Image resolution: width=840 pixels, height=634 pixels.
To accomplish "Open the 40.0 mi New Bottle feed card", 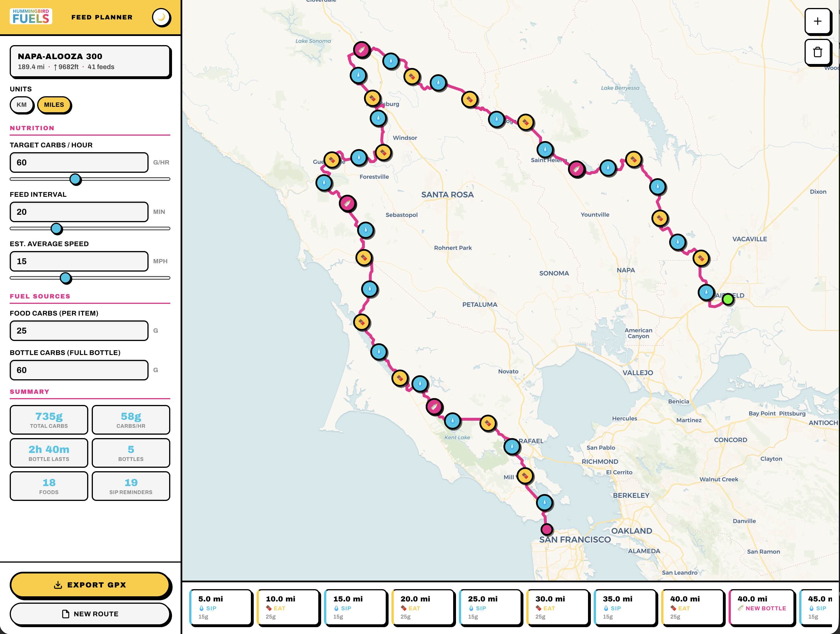I will 761,607.
